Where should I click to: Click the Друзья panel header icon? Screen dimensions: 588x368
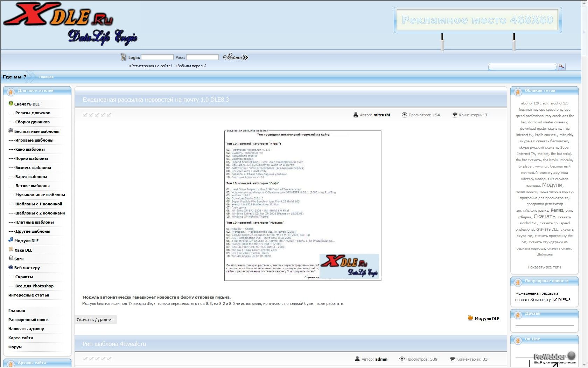coord(518,315)
